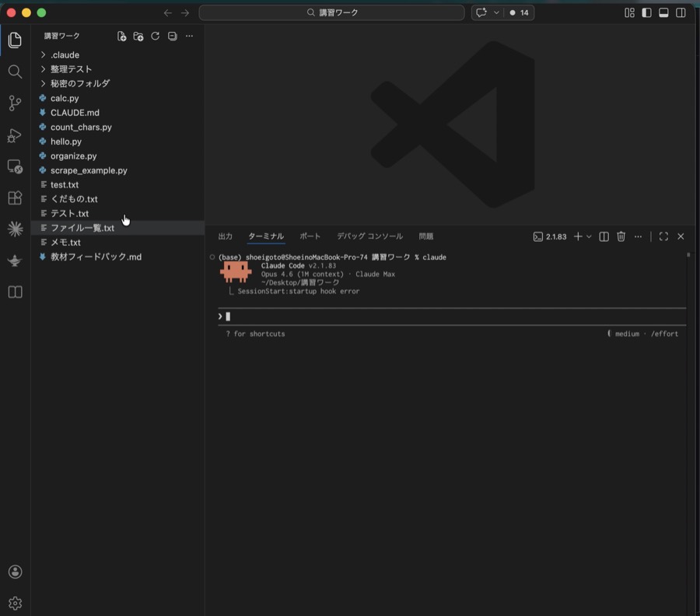Open くだもの.txt file
The width and height of the screenshot is (700, 616).
tap(117, 199)
